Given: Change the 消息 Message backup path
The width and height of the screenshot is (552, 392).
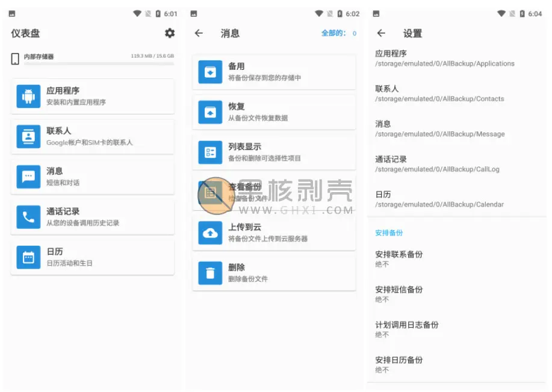Looking at the screenshot, I should [457, 129].
